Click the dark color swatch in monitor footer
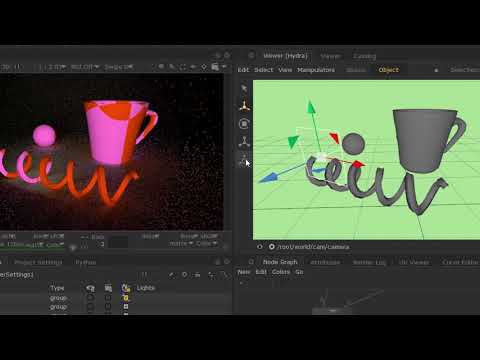Screen dimensions: 480x360 [x=119, y=243]
